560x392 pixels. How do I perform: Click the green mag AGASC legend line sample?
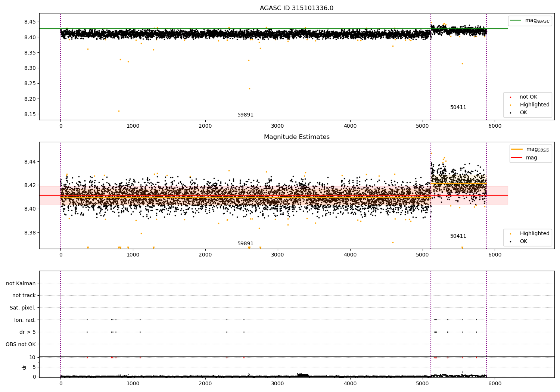[516, 21]
